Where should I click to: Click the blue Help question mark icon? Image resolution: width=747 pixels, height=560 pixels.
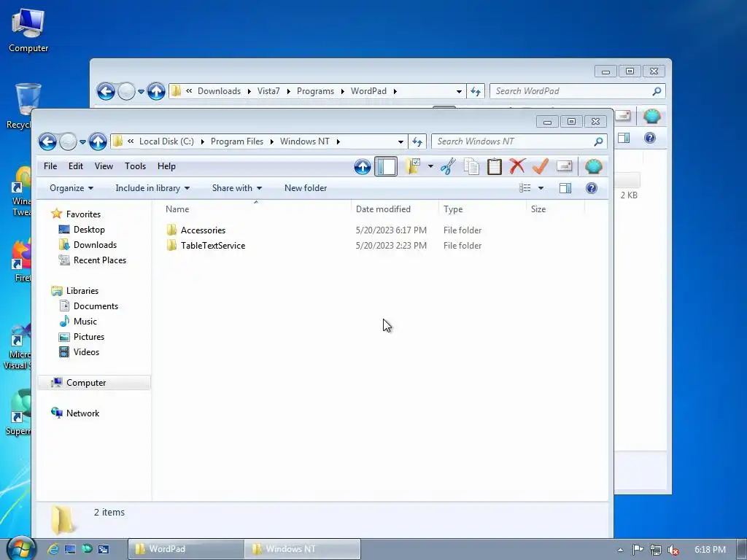[591, 188]
